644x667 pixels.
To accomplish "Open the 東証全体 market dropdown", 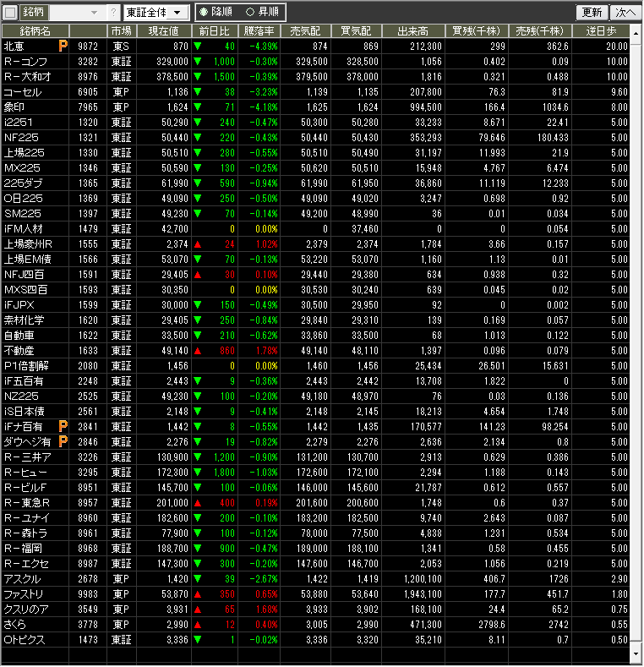I will click(156, 13).
